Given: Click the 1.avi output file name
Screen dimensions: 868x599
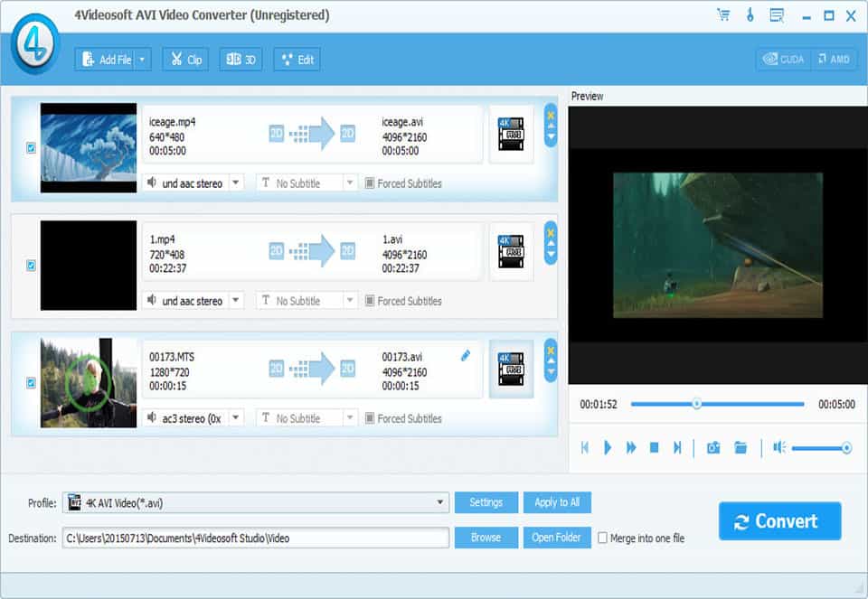Looking at the screenshot, I should (392, 239).
